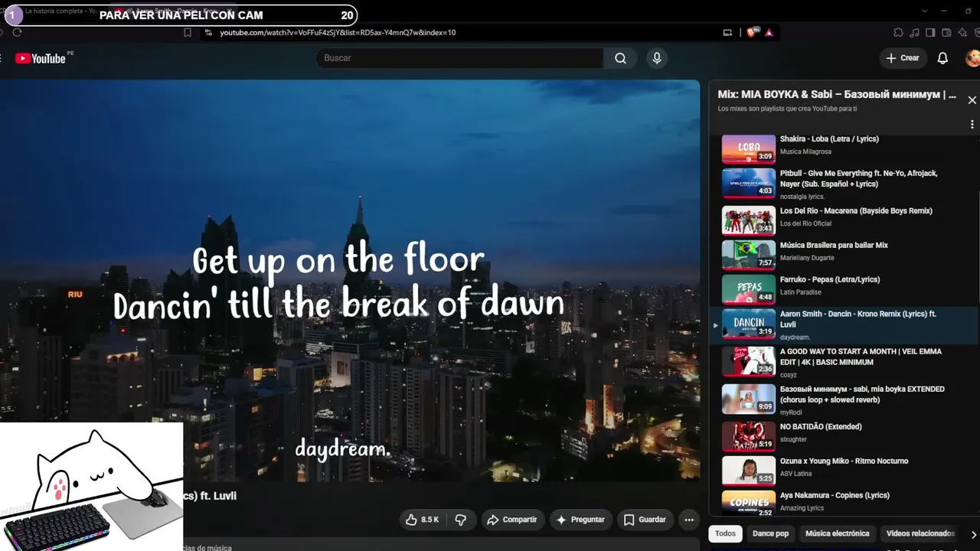Image resolution: width=980 pixels, height=551 pixels.
Task: Bookmark this page using the address bar icon
Action: tap(188, 32)
